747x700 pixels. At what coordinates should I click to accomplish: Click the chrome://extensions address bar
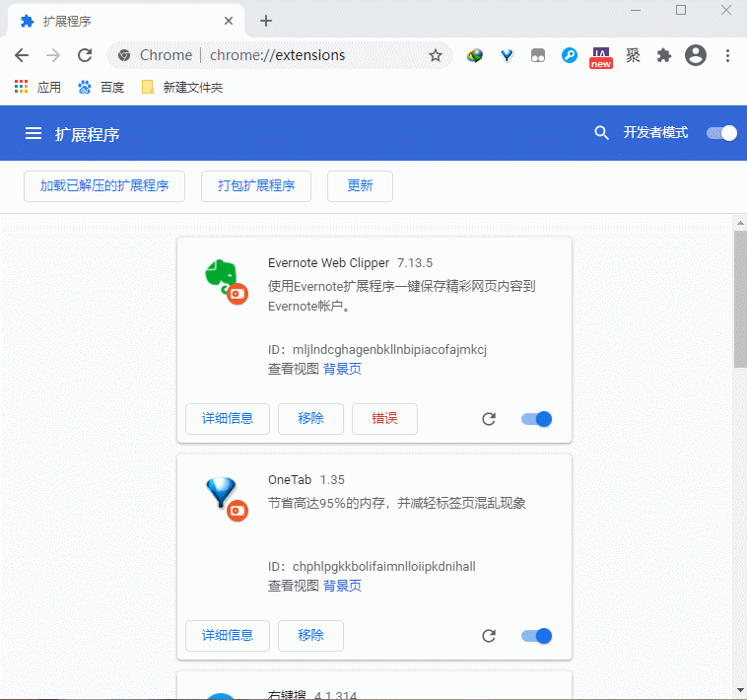click(278, 55)
